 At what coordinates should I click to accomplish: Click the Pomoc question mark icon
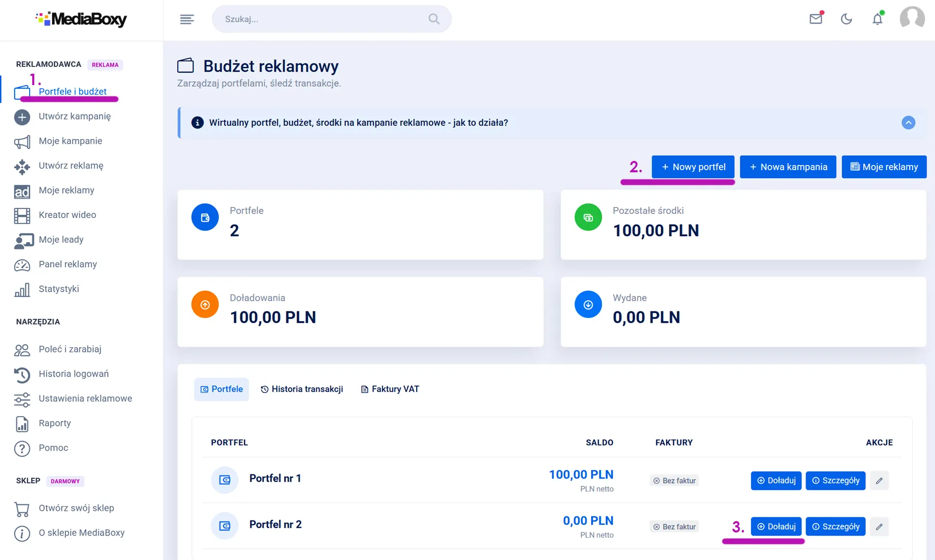(22, 448)
